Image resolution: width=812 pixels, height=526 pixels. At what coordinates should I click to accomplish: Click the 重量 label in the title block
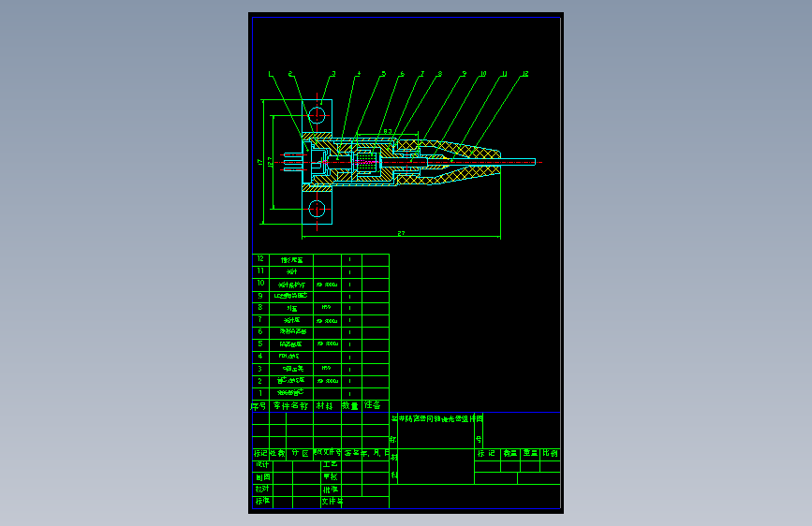click(530, 453)
